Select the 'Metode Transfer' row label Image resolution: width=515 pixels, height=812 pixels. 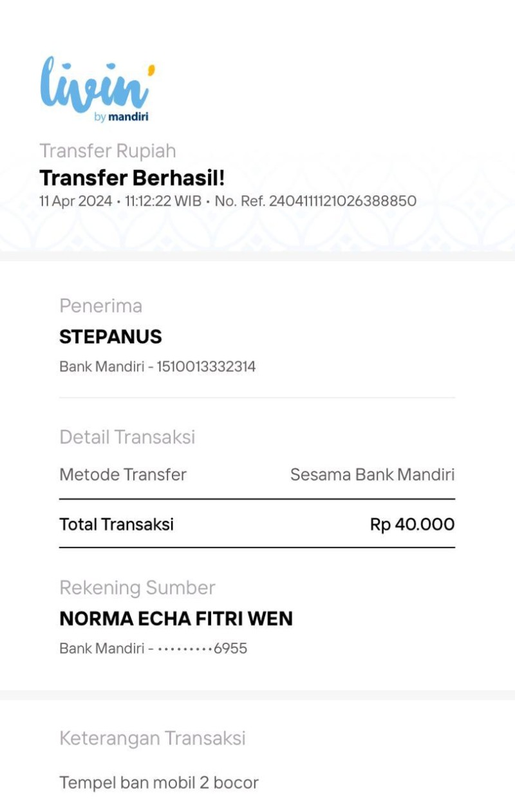point(123,475)
